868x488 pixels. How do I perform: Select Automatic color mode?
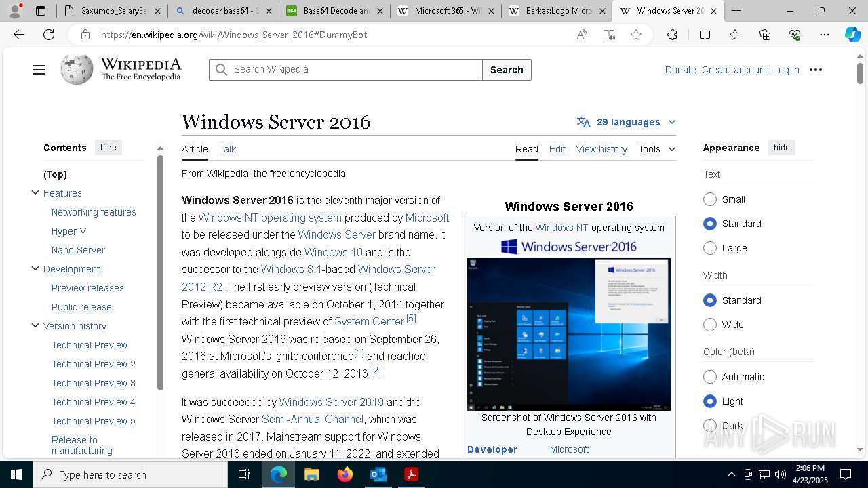tap(710, 377)
